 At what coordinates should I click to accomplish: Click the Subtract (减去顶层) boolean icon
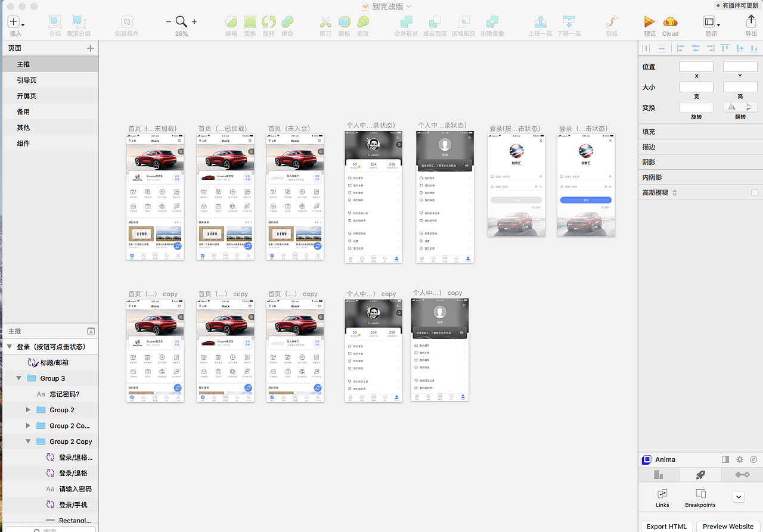point(435,22)
